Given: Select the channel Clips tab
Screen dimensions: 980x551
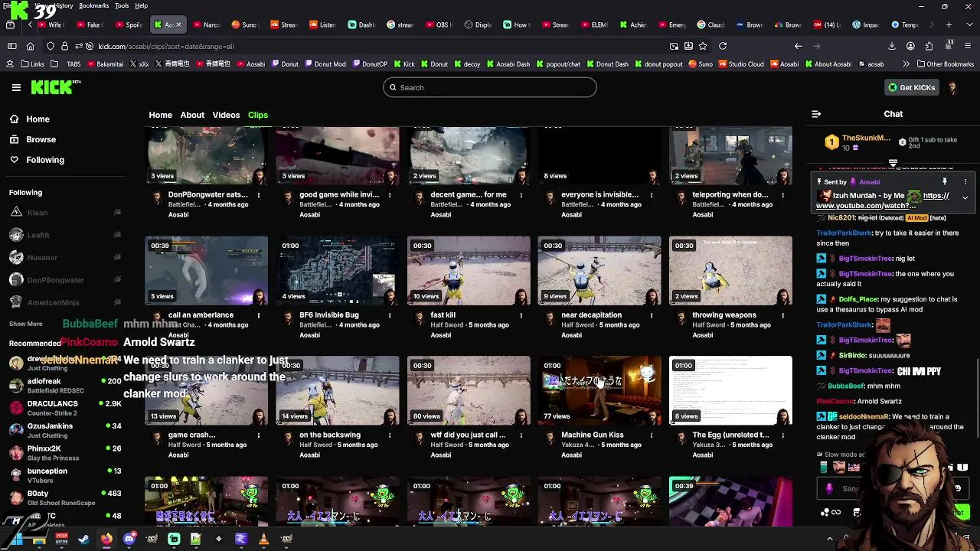Looking at the screenshot, I should [258, 115].
